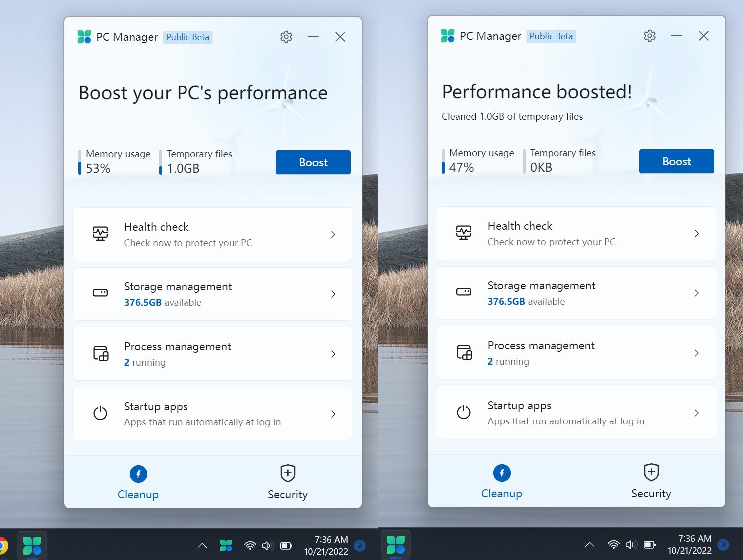Click Health check monitor icon in right window
The height and width of the screenshot is (560, 743).
pyautogui.click(x=464, y=233)
